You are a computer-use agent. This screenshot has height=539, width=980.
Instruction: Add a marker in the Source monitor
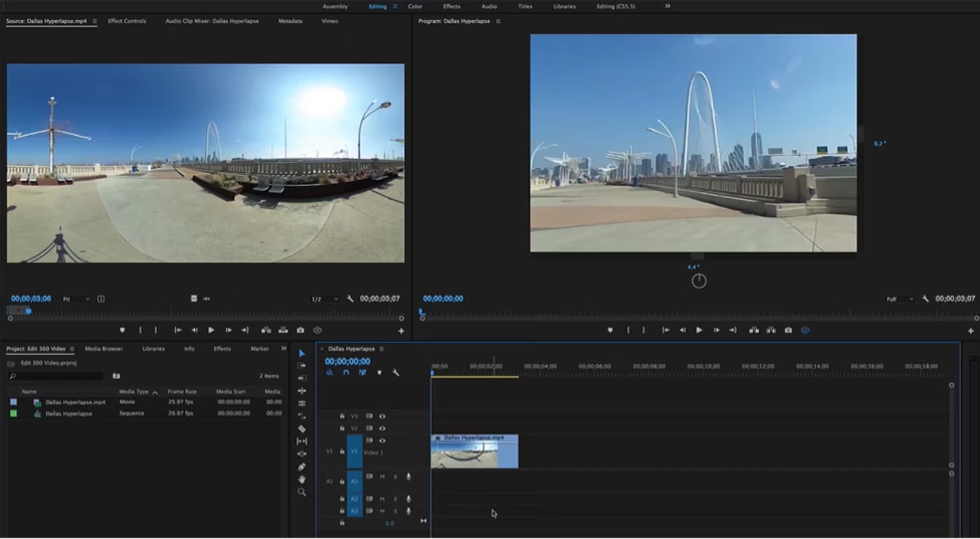click(122, 330)
